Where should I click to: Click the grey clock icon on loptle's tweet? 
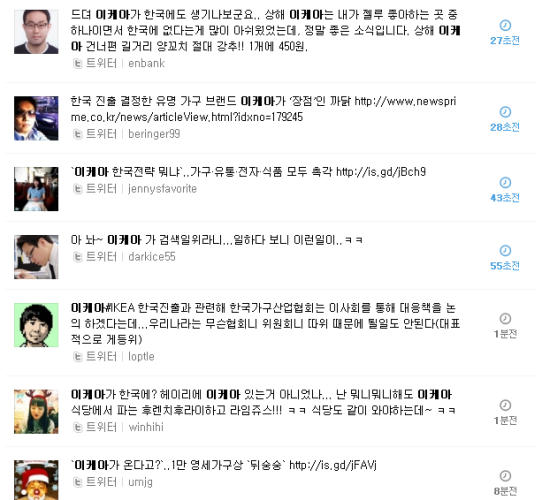(x=505, y=318)
